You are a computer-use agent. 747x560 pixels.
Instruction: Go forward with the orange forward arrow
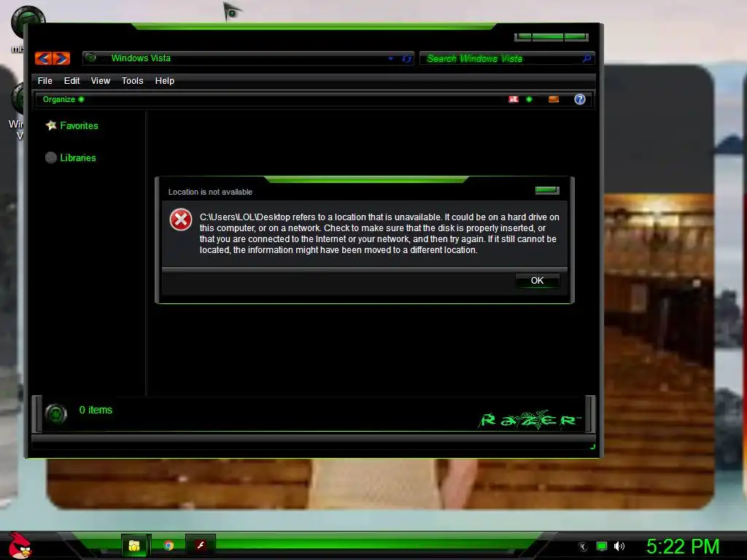61,58
